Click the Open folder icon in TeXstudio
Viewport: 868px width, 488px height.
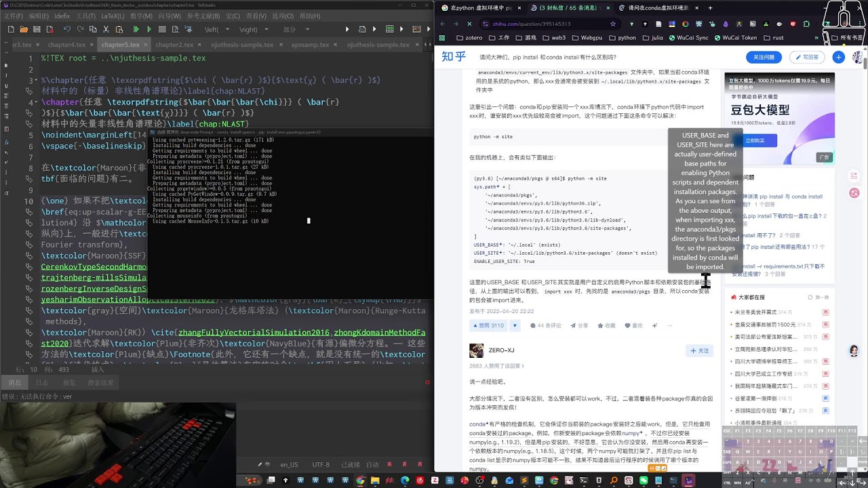coord(24,29)
